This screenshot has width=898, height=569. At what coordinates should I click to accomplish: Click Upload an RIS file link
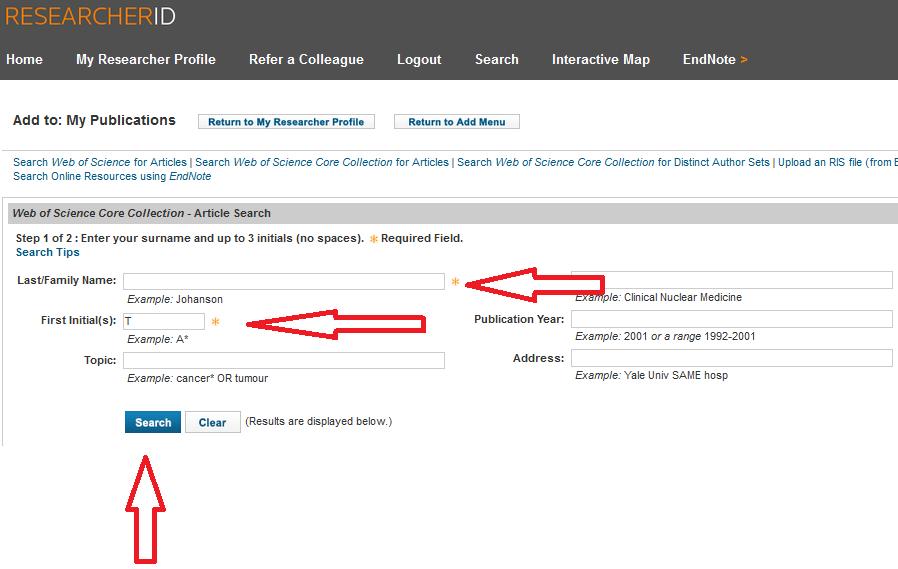coord(837,162)
